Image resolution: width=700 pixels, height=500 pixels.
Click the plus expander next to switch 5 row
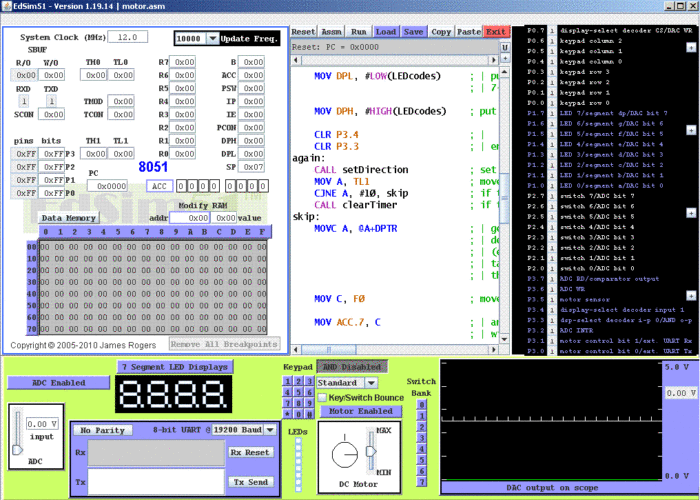coord(691,213)
